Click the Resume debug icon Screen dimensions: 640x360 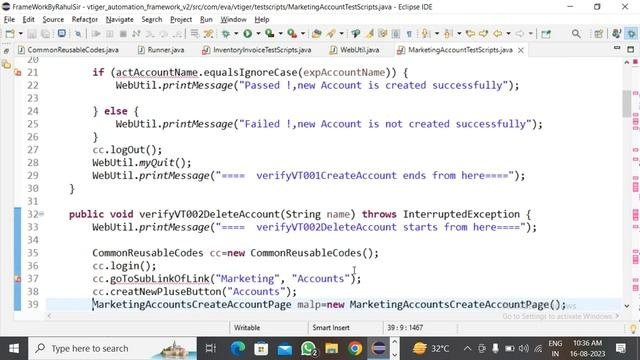pos(96,34)
